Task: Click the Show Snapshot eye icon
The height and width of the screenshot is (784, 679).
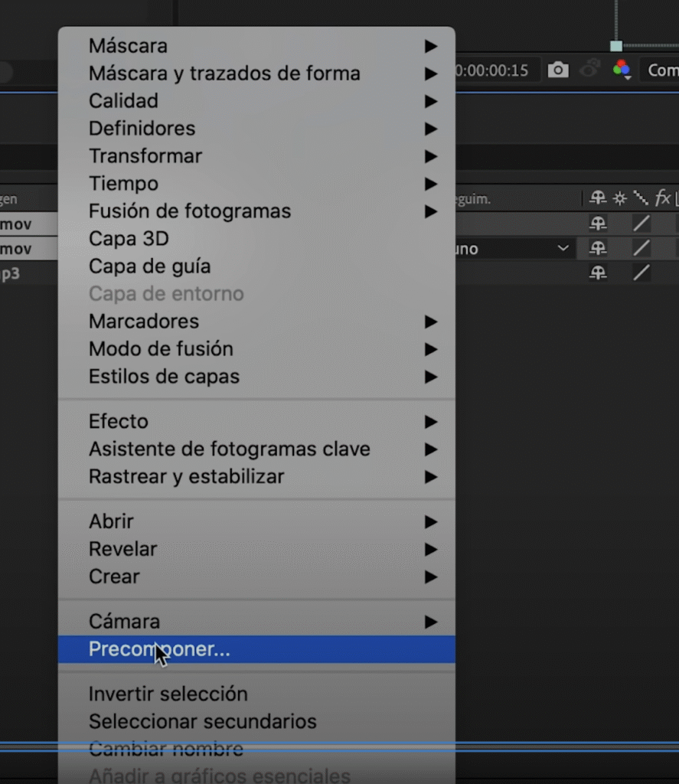Action: pyautogui.click(x=589, y=70)
